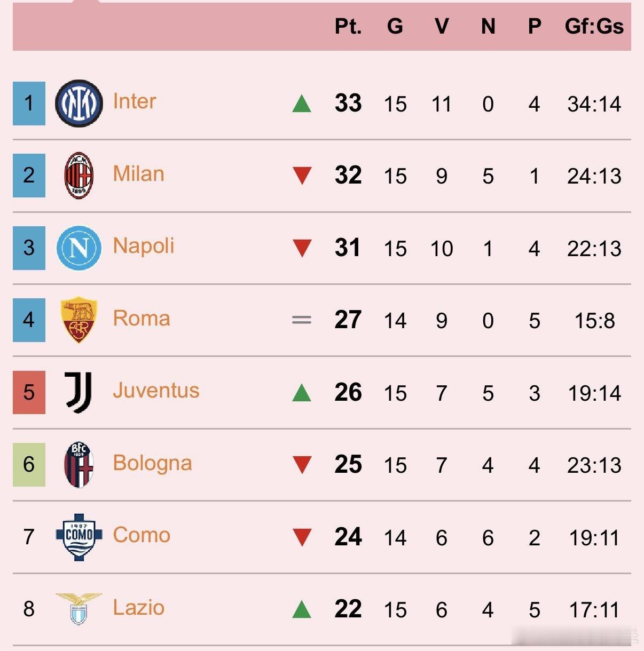644x651 pixels.
Task: Click the Juventus club logo
Action: (78, 392)
